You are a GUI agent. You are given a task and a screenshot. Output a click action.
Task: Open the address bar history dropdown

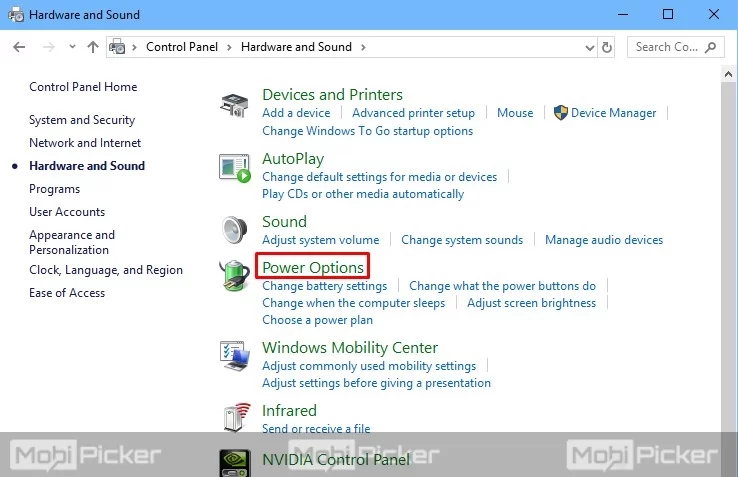[x=587, y=47]
